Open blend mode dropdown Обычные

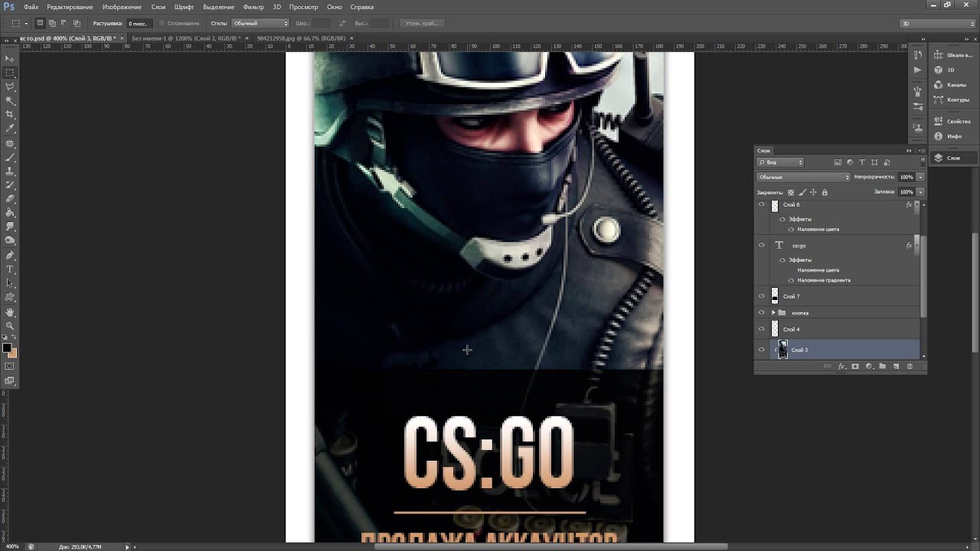[803, 177]
